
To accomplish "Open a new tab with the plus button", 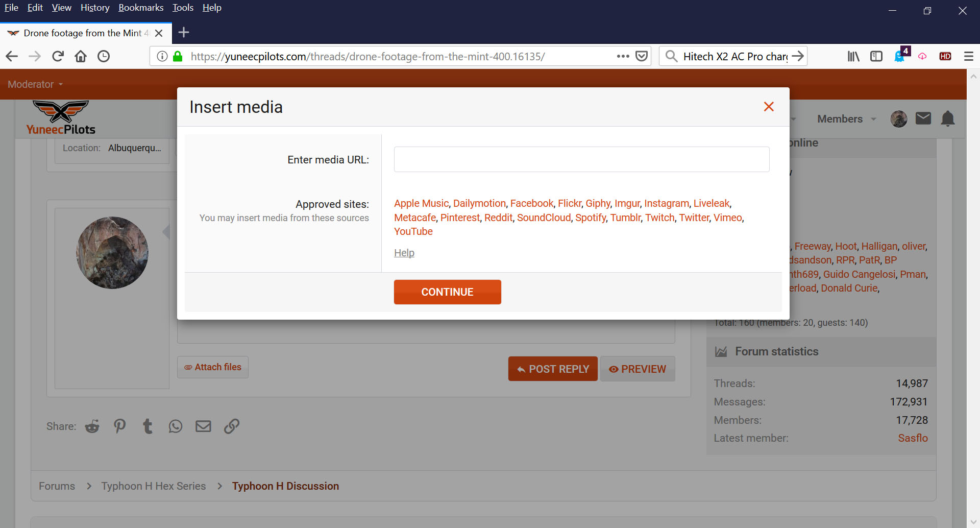I will pyautogui.click(x=184, y=33).
